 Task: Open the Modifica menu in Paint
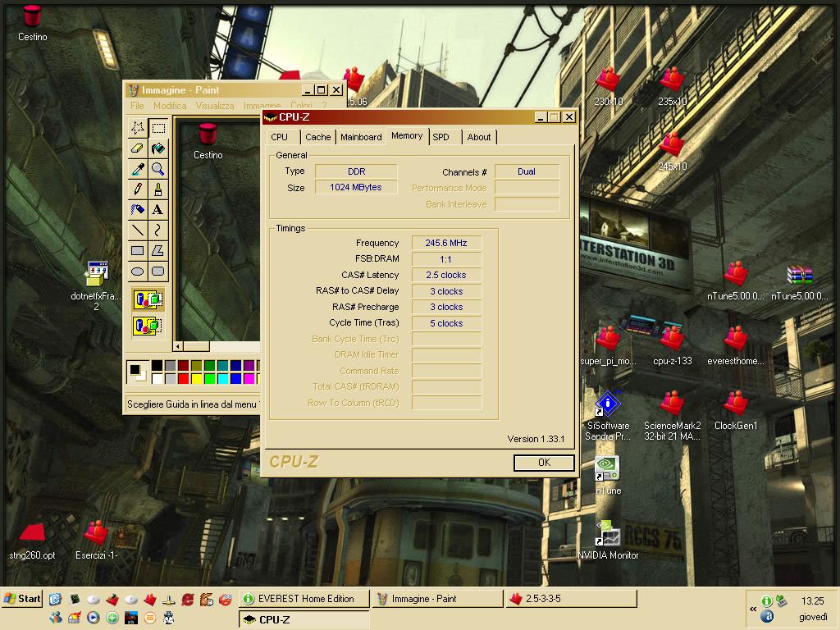point(170,106)
